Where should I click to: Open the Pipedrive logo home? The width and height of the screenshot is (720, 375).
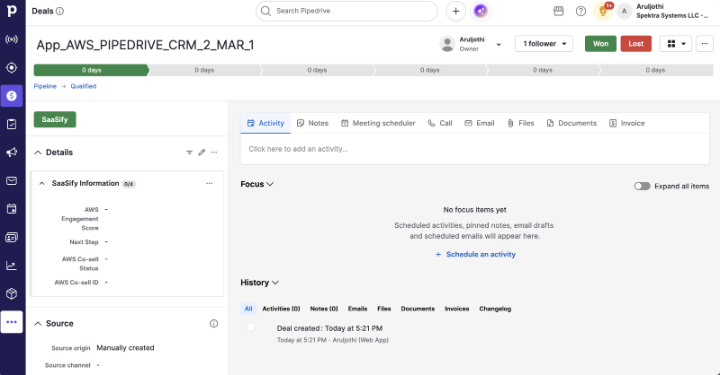click(11, 11)
